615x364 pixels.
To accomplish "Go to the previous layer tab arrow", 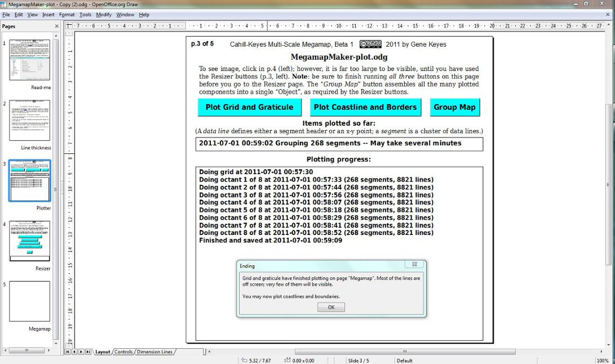I will [74, 352].
